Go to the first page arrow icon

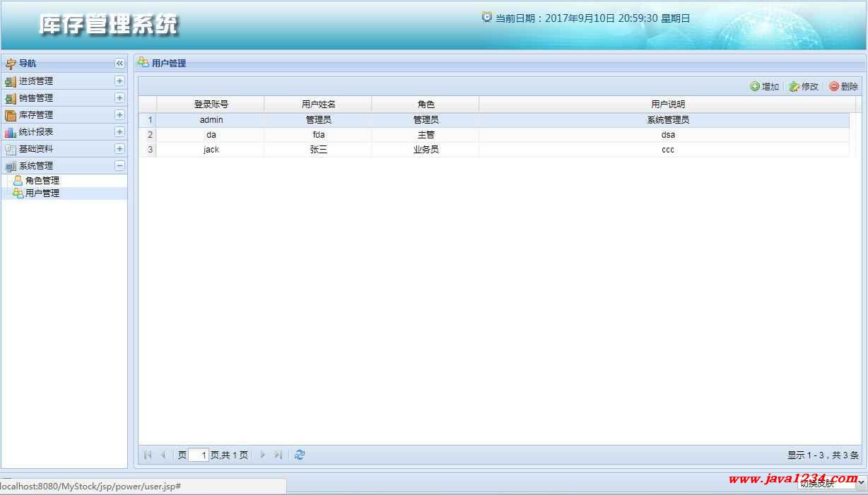(x=148, y=455)
